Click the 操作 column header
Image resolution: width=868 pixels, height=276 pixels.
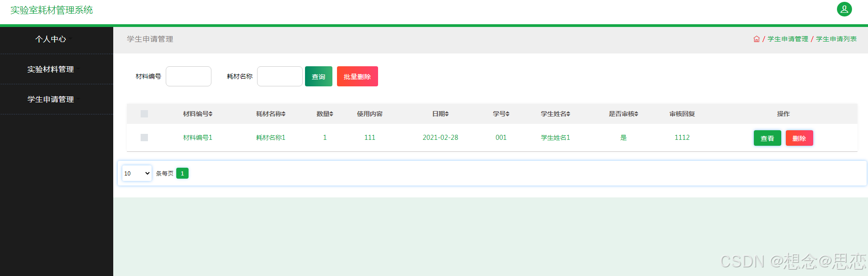tap(784, 114)
